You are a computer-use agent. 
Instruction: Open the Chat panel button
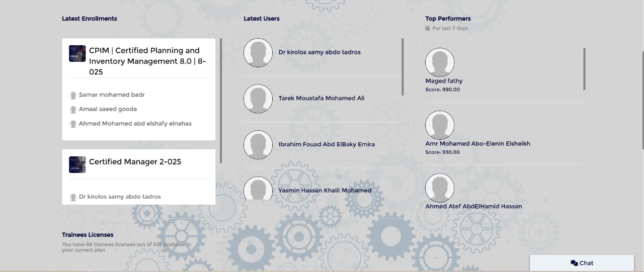582,263
